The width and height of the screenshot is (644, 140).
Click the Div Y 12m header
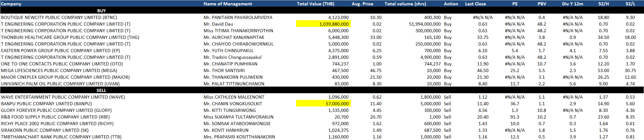[572, 4]
